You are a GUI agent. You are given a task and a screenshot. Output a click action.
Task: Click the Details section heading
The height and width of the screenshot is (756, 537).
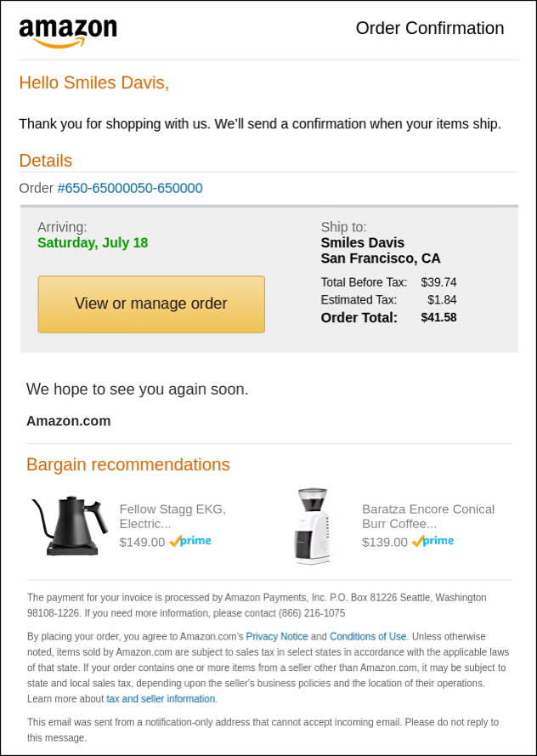[x=46, y=161]
